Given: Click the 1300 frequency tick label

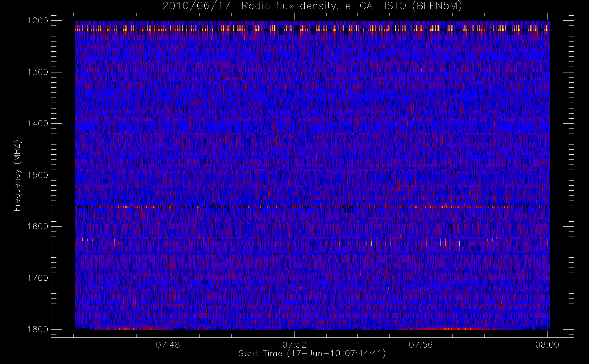Looking at the screenshot, I should (x=38, y=72).
